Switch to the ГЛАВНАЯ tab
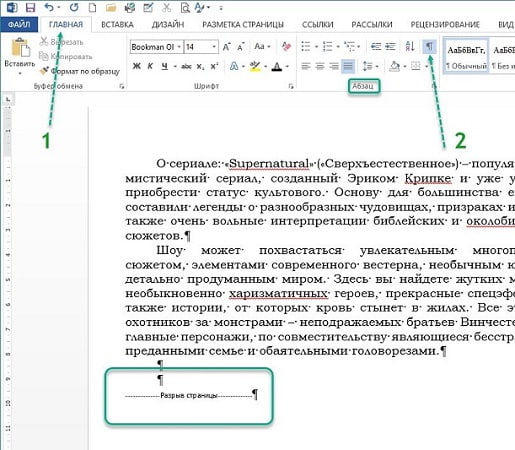Viewport: 515px width, 450px height. click(x=66, y=24)
